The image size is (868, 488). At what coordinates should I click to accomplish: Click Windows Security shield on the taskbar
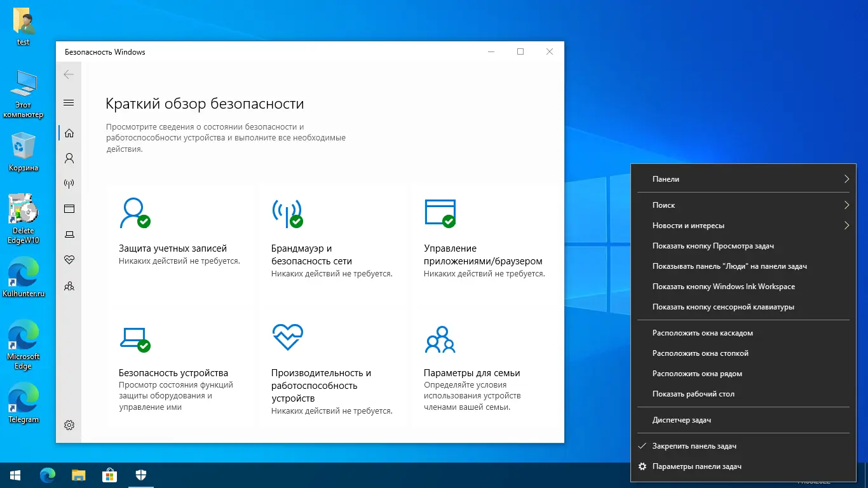pos(141,475)
